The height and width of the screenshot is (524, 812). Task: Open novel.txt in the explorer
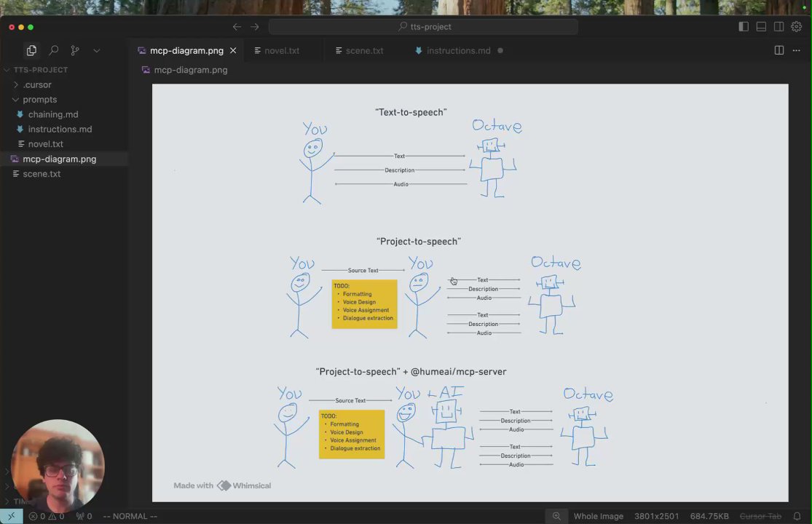click(46, 144)
